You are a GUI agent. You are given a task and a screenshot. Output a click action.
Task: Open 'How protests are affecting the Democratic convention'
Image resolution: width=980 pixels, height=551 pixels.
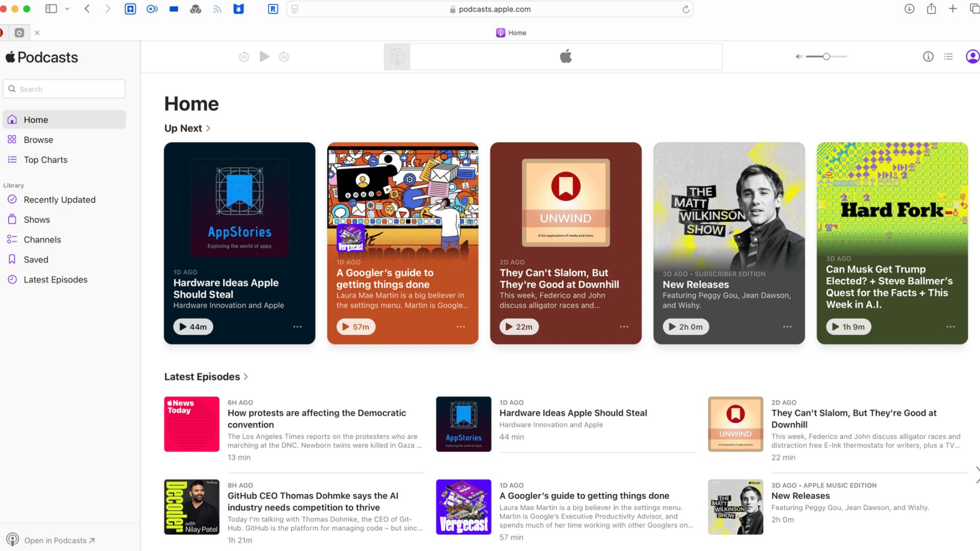pos(317,419)
